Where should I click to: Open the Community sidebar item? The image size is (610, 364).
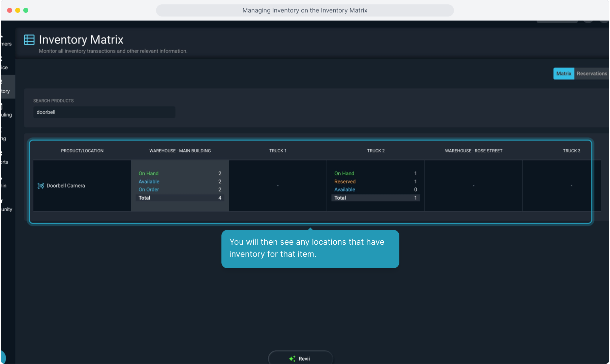click(x=6, y=206)
